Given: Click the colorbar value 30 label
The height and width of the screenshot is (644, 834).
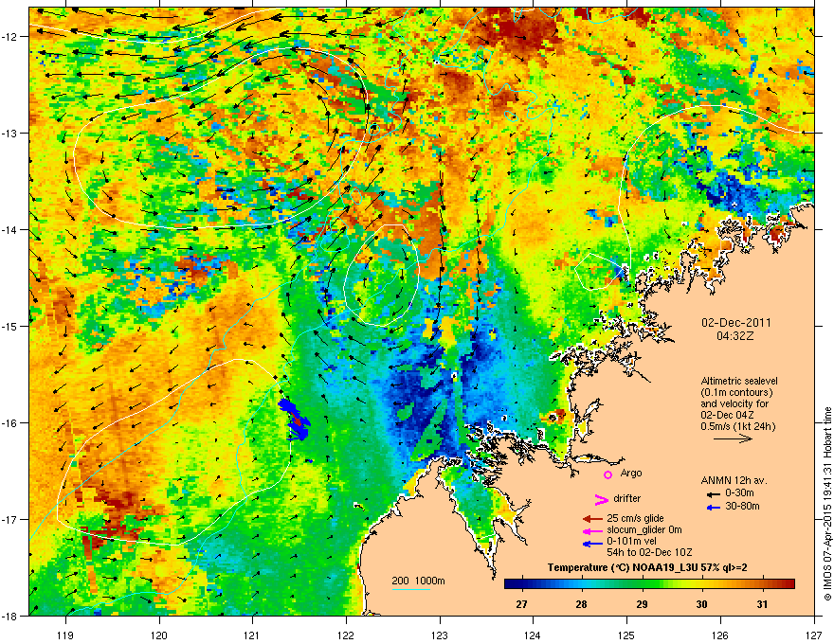Looking at the screenshot, I should point(702,604).
